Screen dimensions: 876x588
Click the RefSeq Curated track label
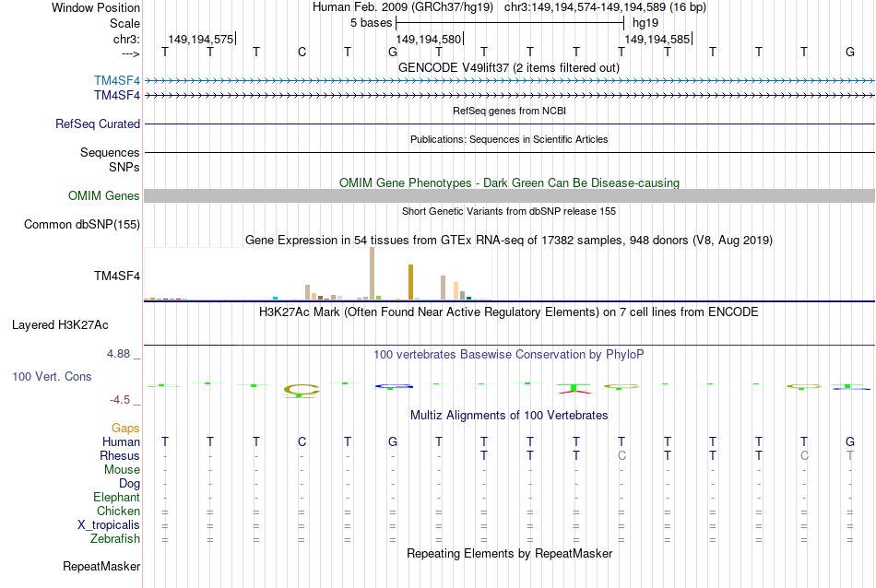(x=97, y=124)
